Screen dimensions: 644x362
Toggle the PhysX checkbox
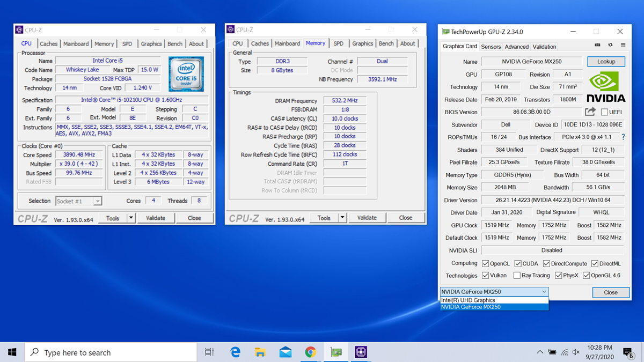click(558, 276)
